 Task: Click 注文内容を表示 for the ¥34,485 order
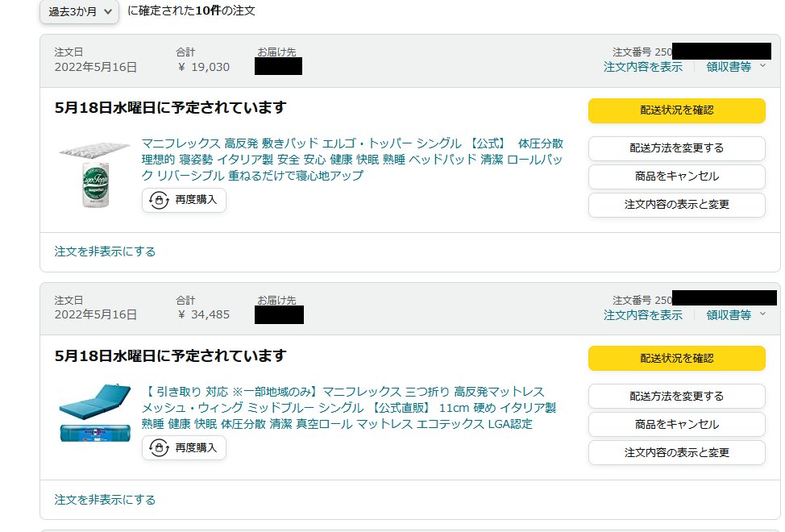642,315
